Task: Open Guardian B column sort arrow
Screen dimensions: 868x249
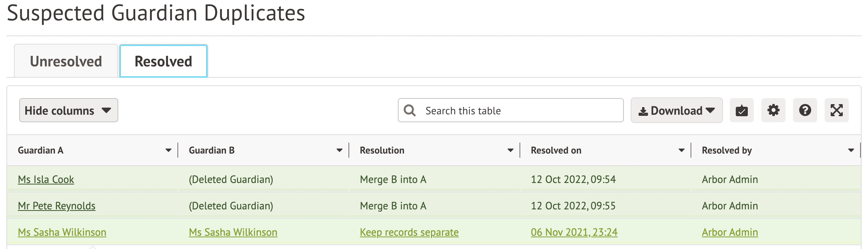Action: coord(339,151)
